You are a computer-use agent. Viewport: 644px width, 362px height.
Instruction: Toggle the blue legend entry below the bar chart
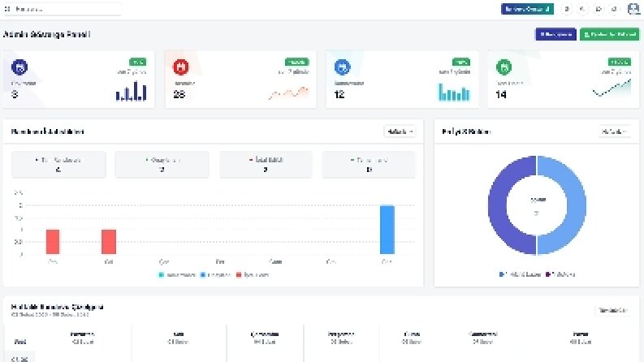[x=215, y=274]
